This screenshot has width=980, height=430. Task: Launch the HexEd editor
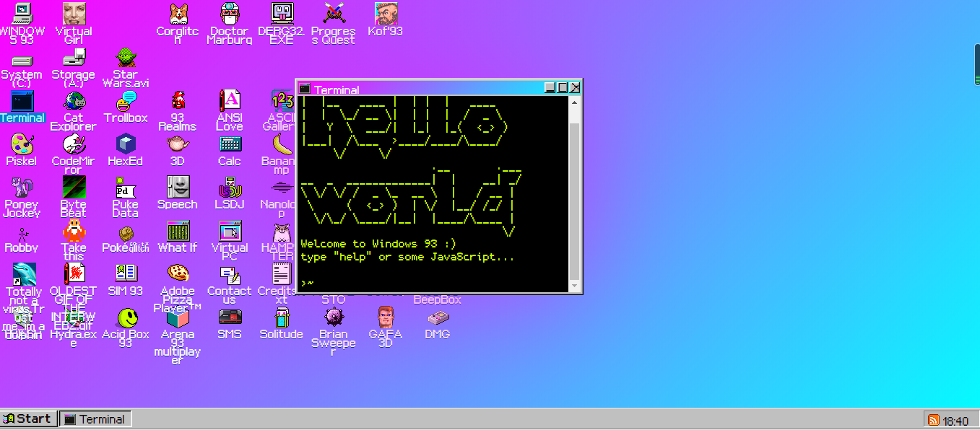[x=125, y=148]
